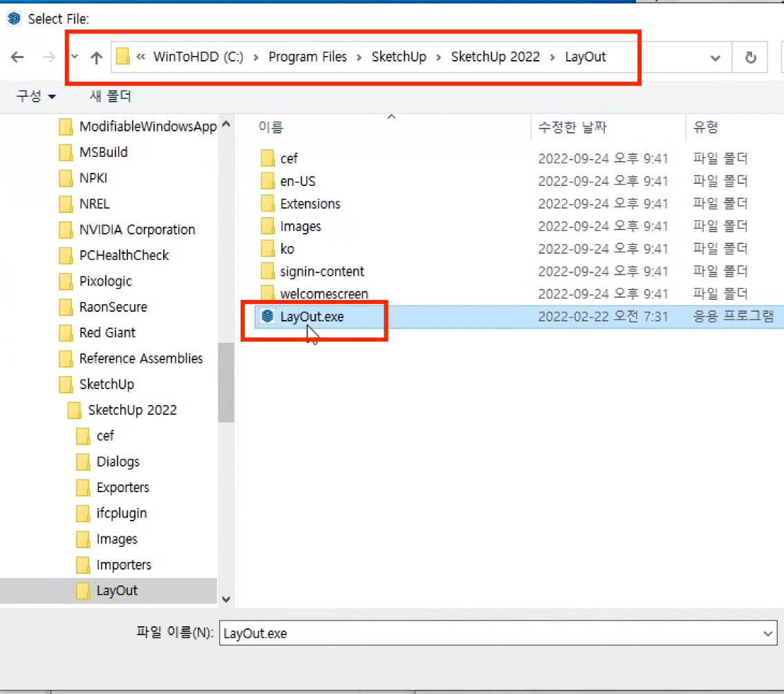Sort by 수정한 날짜 column header
784x694 pixels.
[x=572, y=127]
